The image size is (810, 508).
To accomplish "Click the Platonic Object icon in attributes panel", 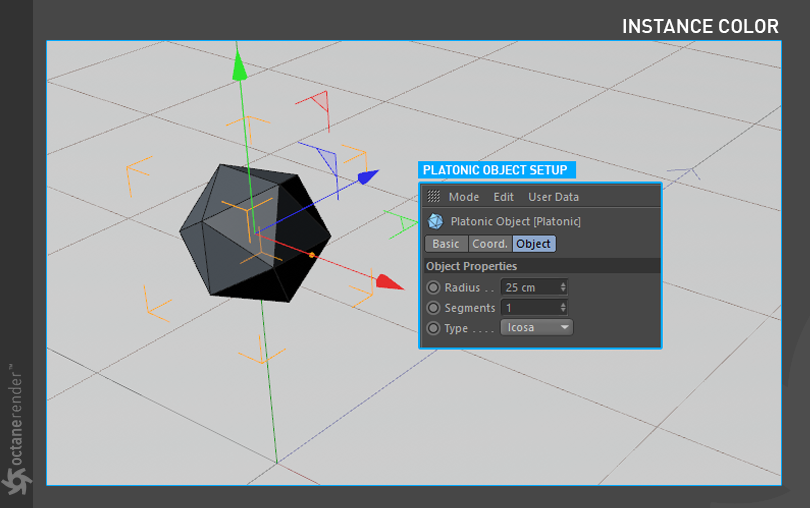I will click(435, 221).
